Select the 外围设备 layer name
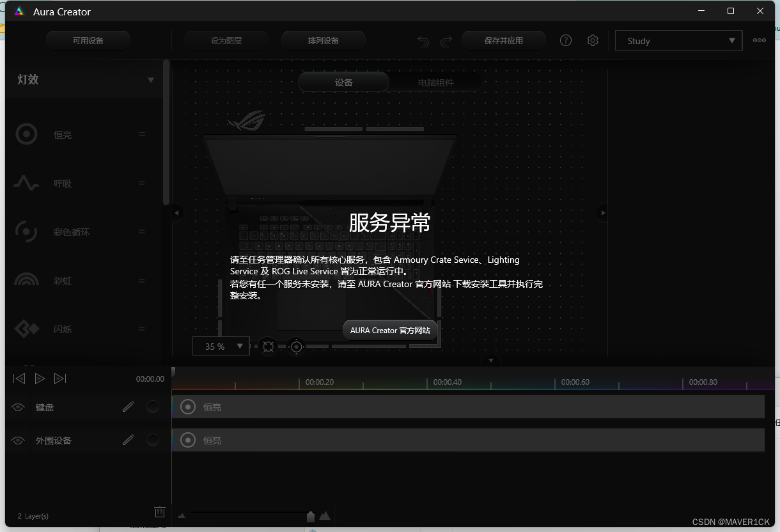Screen dimensions: 780x532 54,441
